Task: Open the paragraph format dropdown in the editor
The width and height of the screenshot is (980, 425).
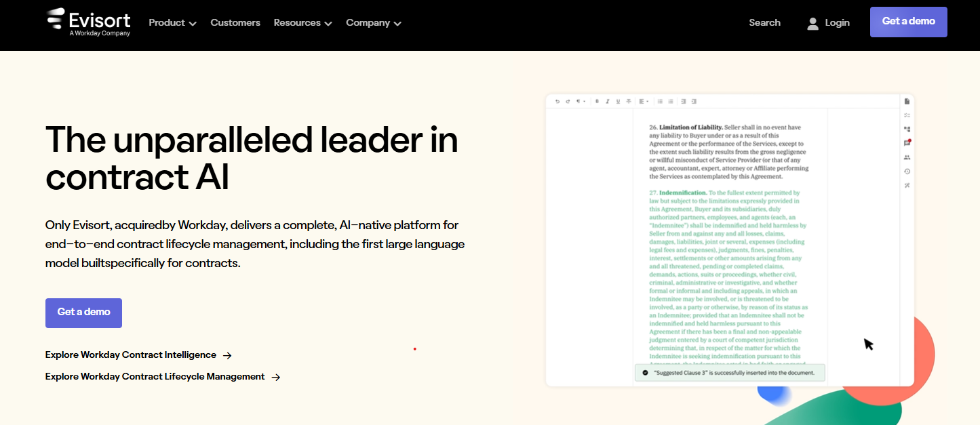Action: (x=581, y=102)
